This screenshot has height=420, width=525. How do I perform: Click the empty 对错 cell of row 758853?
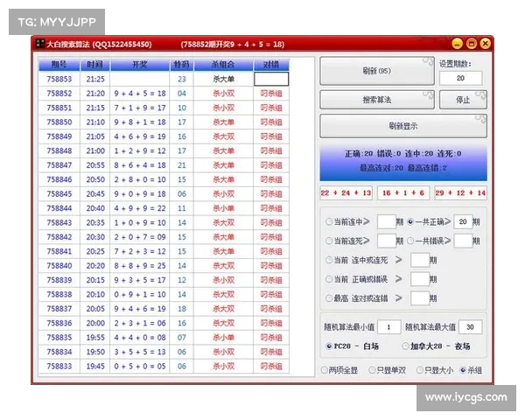point(271,79)
